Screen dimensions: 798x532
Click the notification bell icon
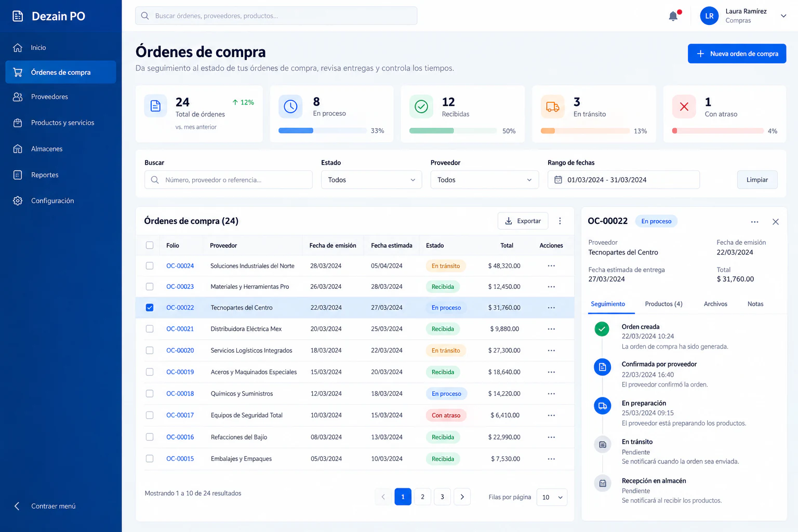point(673,16)
